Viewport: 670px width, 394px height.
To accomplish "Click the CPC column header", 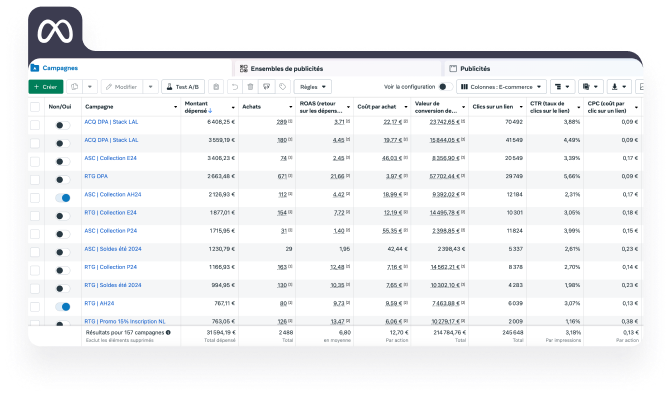I will (612, 107).
